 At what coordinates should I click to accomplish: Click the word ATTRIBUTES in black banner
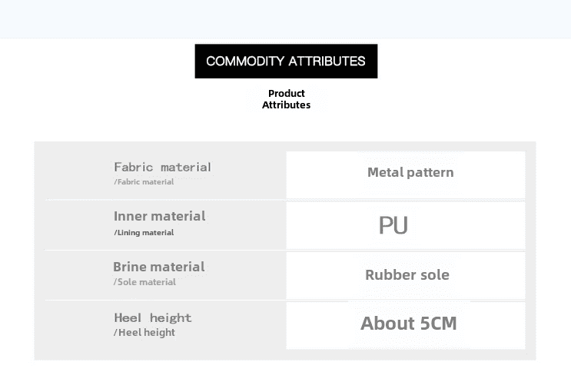pos(327,61)
